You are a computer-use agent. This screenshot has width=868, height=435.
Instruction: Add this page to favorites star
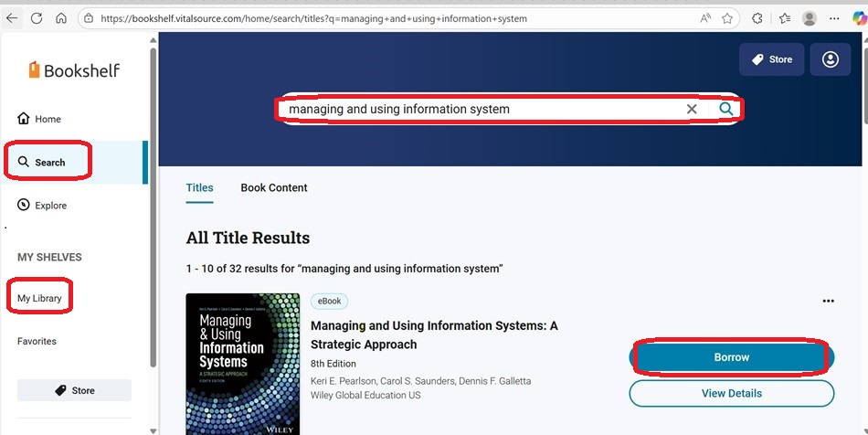(x=727, y=18)
